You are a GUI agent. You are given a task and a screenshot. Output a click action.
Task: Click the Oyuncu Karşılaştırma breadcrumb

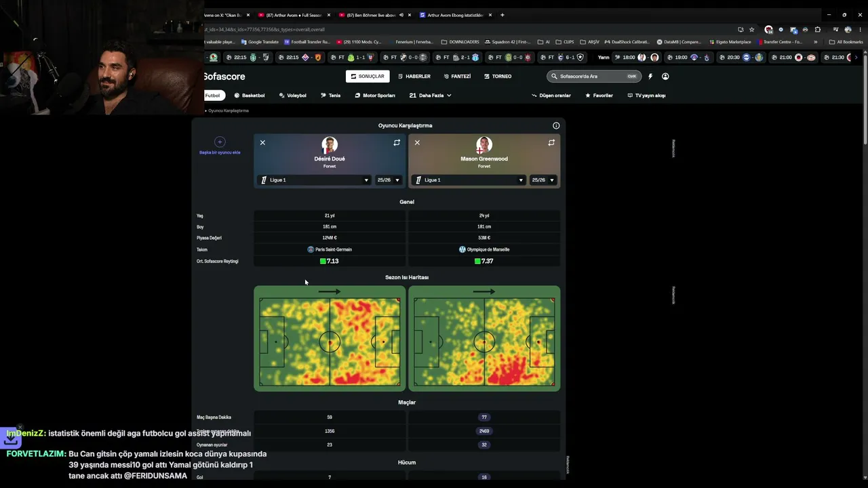pyautogui.click(x=229, y=110)
